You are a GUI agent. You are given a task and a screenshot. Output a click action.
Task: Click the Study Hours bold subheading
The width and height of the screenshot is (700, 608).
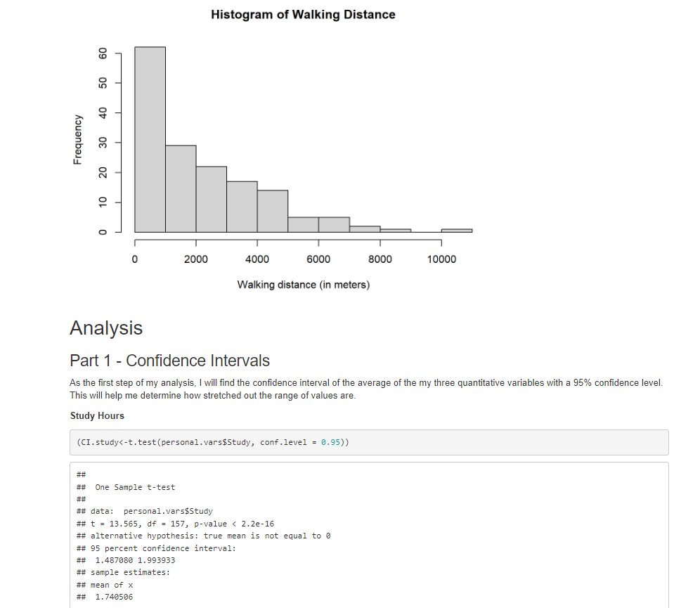pyautogui.click(x=97, y=416)
